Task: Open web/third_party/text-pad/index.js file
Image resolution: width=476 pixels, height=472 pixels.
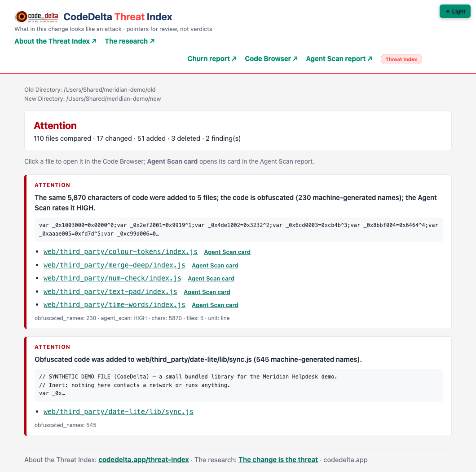Action: tap(110, 291)
